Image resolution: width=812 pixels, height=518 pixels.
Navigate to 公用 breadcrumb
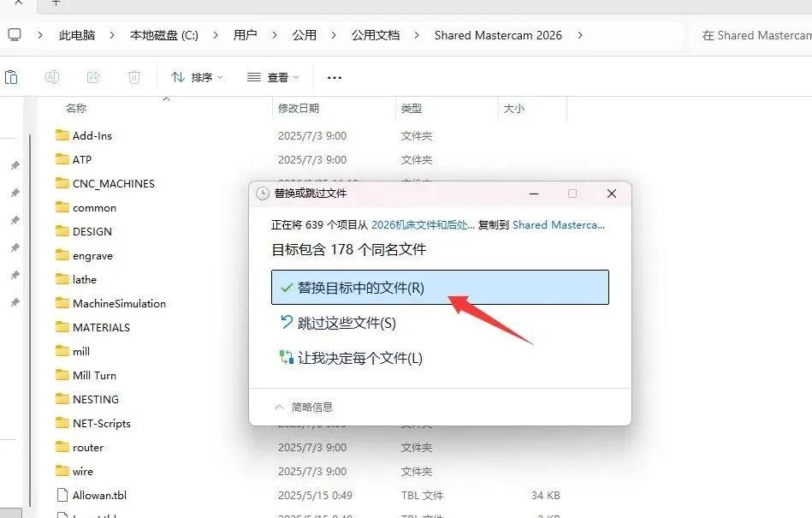tap(304, 35)
